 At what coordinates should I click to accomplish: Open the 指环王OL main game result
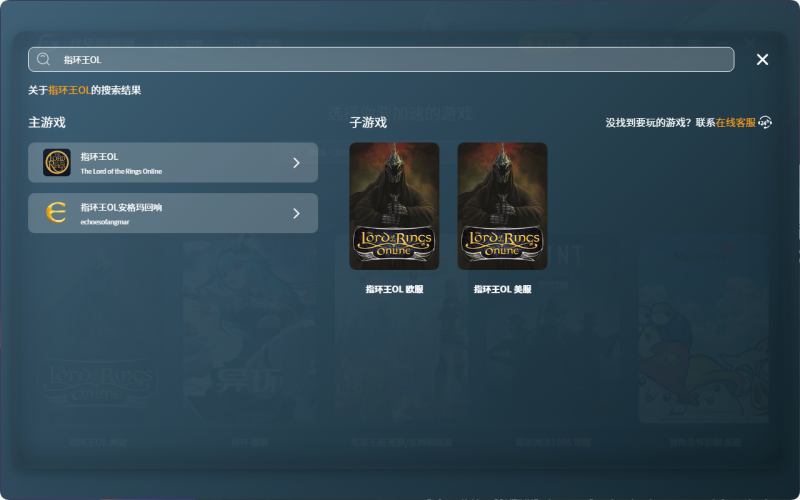[173, 162]
